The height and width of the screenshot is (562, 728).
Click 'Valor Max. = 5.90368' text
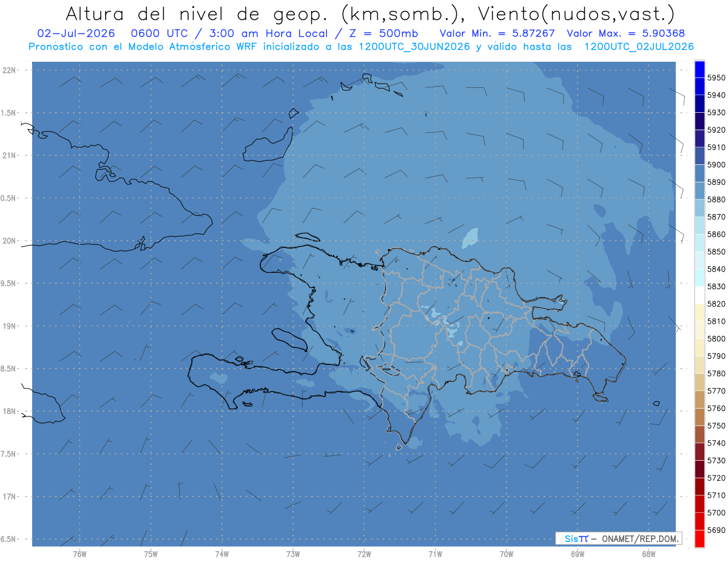(625, 33)
